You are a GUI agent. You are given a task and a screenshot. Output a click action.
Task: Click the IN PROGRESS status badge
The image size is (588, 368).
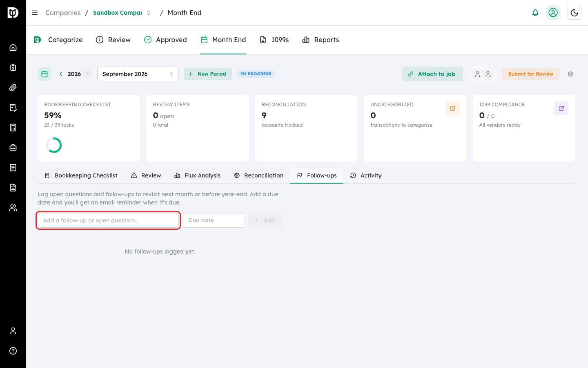tap(256, 74)
